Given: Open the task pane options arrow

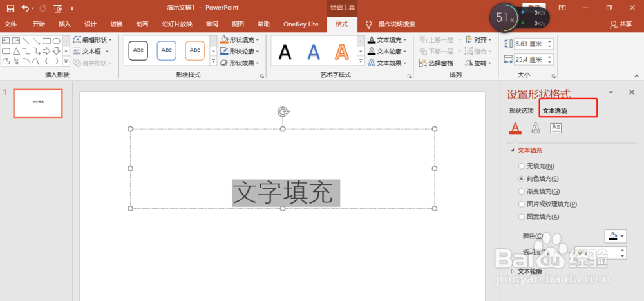Looking at the screenshot, I should tap(611, 92).
